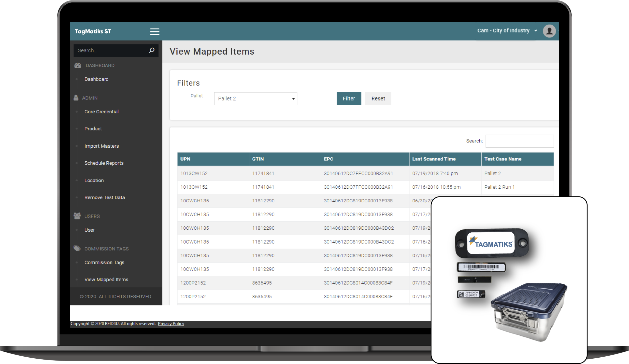Open Schedule Reports from the Admin menu
The height and width of the screenshot is (364, 629).
pos(104,163)
